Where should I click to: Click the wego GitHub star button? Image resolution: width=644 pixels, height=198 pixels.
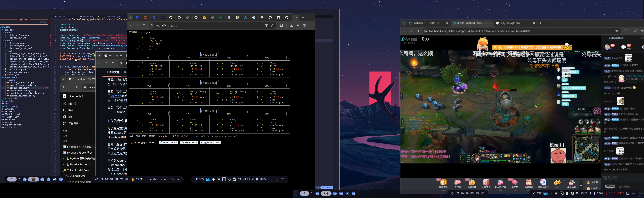pyautogui.click(x=189, y=142)
